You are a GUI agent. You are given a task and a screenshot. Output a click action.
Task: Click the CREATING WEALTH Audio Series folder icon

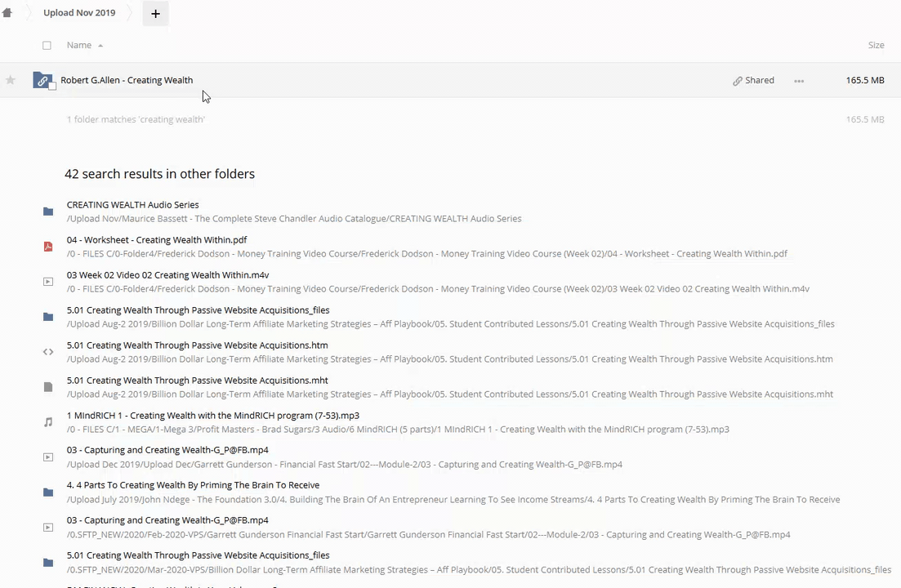coord(48,212)
